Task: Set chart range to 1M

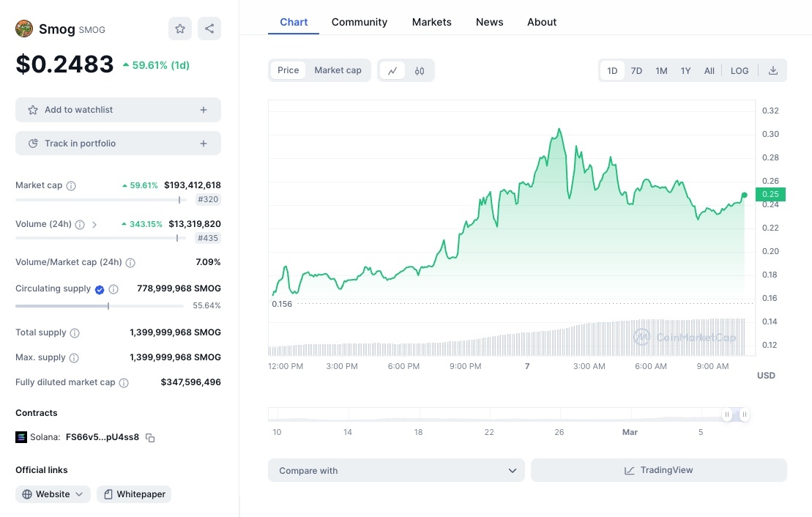Action: tap(661, 70)
